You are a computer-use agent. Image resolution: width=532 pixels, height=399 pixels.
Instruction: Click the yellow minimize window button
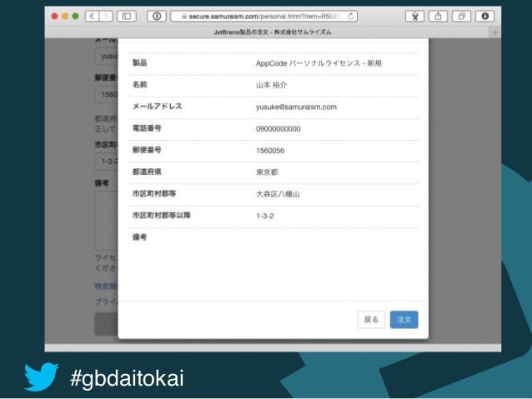[65, 16]
